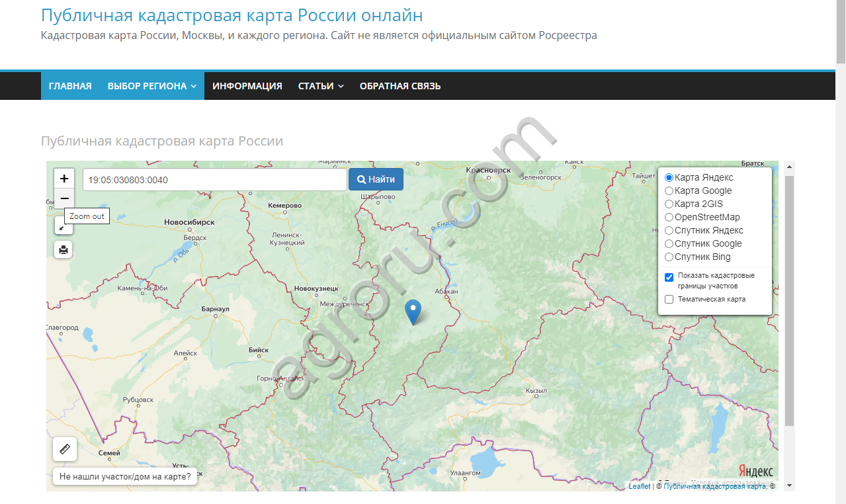Image resolution: width=846 pixels, height=504 pixels.
Task: Select the Карта Google base layer
Action: coord(669,190)
